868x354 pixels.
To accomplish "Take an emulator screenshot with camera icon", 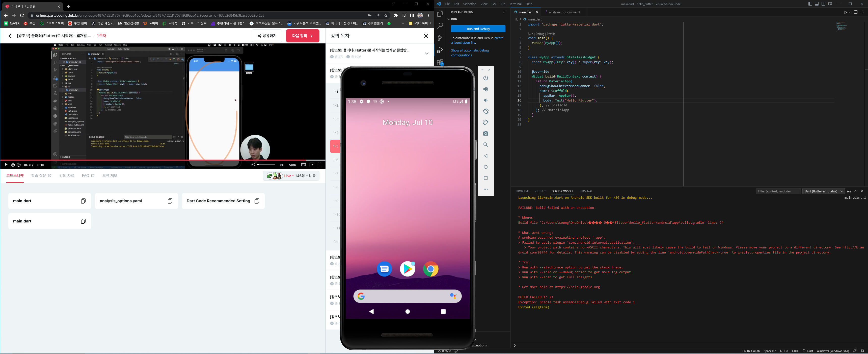I will [x=485, y=134].
